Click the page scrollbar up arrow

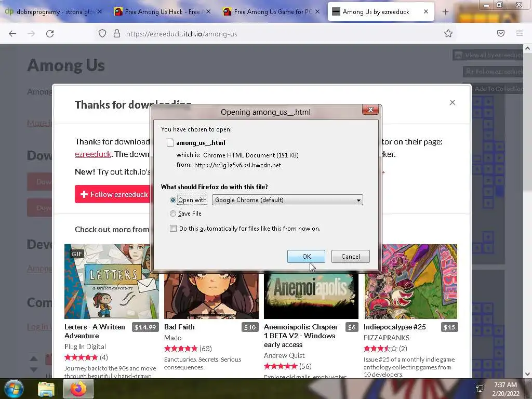(x=527, y=48)
